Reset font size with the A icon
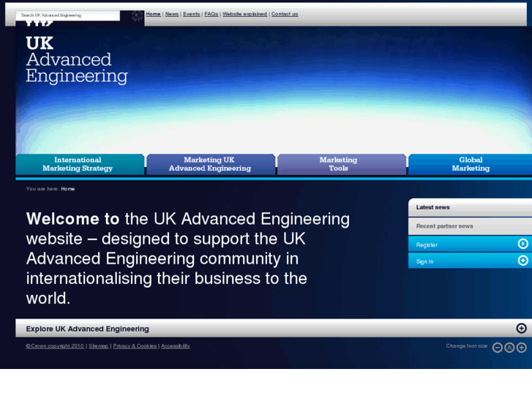 point(509,347)
